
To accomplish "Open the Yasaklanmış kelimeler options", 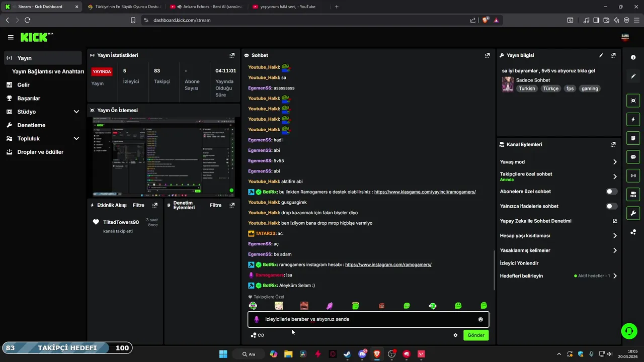I will pos(558,250).
